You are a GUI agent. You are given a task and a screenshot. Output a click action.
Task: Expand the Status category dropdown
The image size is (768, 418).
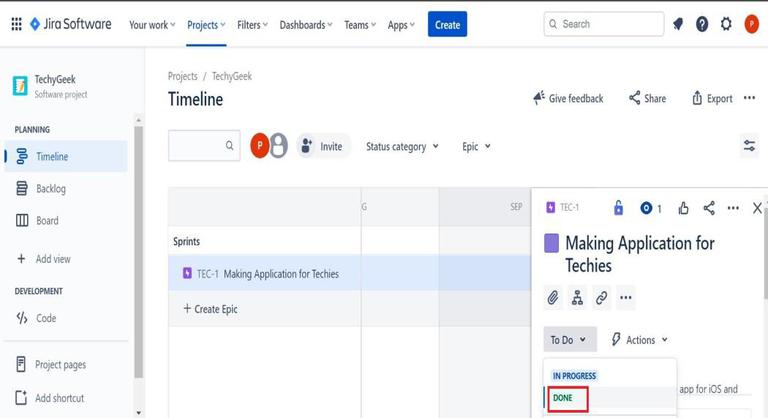(x=402, y=146)
